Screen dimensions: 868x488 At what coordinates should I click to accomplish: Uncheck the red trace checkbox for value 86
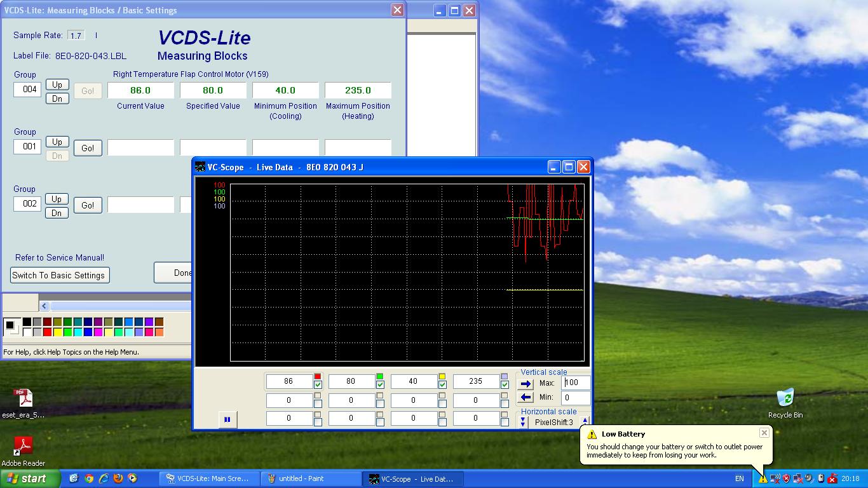pyautogui.click(x=318, y=384)
